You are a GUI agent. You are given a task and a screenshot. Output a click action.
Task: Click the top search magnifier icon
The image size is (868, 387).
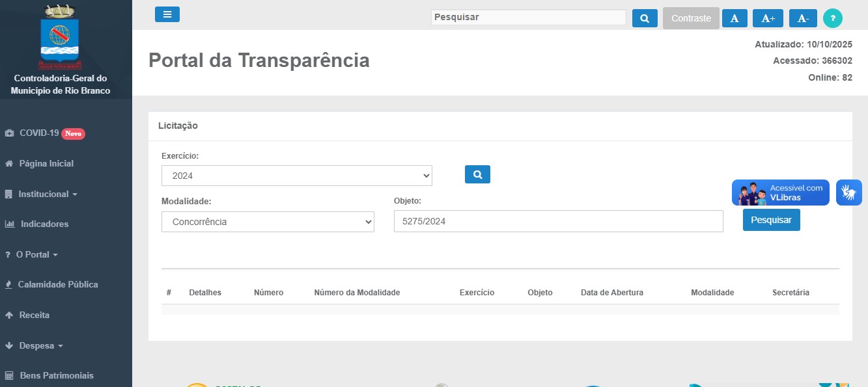click(645, 18)
